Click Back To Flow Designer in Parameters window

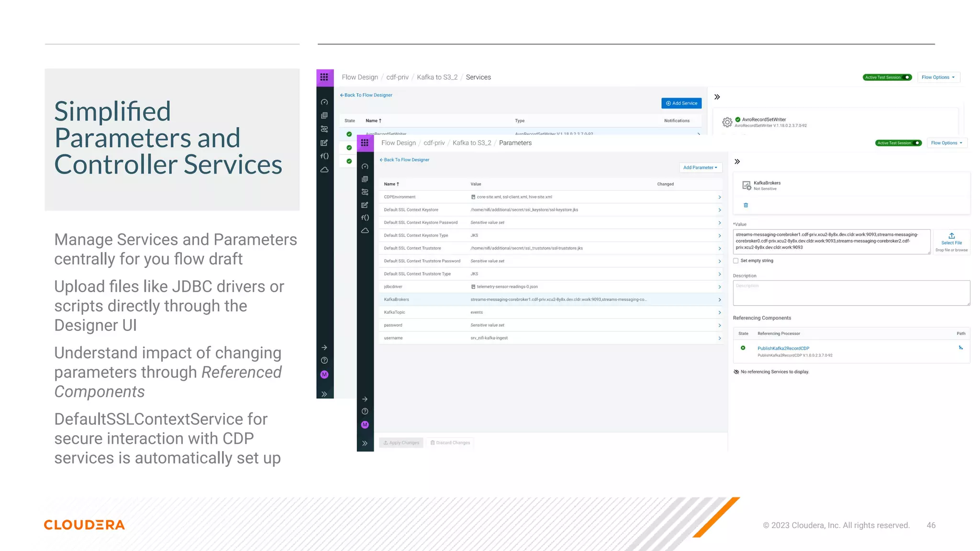click(x=404, y=160)
